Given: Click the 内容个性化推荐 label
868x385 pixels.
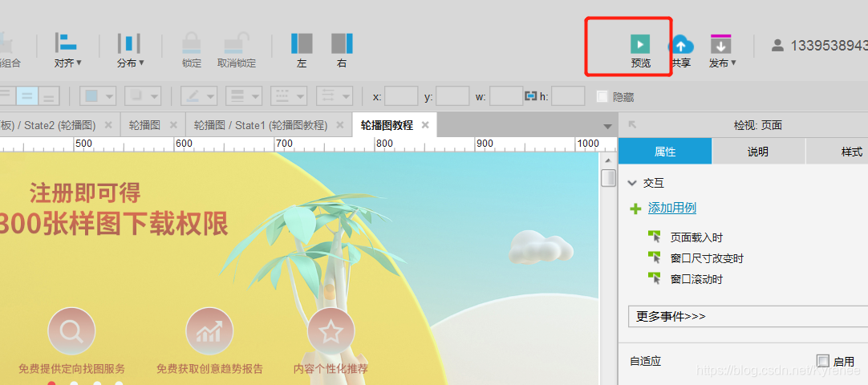Looking at the screenshot, I should coord(331,368).
